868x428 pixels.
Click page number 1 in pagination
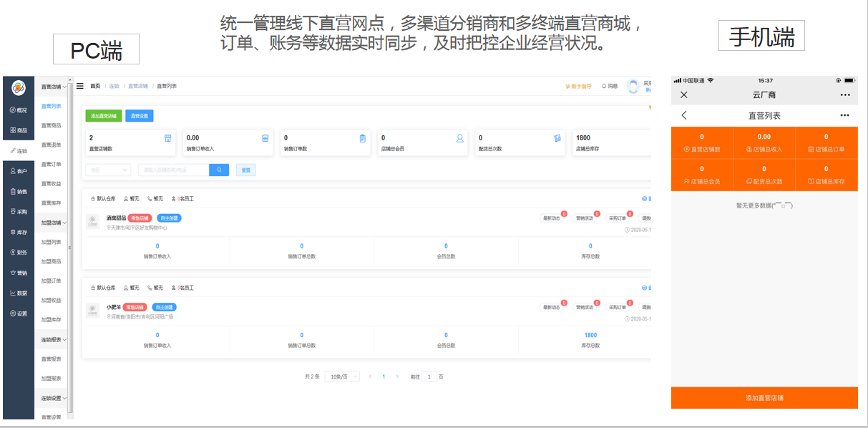(x=384, y=376)
